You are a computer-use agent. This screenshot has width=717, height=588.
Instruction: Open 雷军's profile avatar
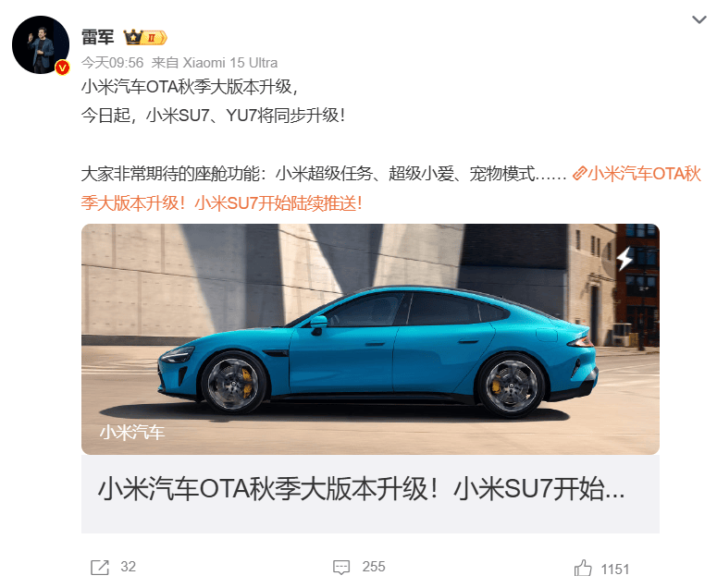[40, 44]
